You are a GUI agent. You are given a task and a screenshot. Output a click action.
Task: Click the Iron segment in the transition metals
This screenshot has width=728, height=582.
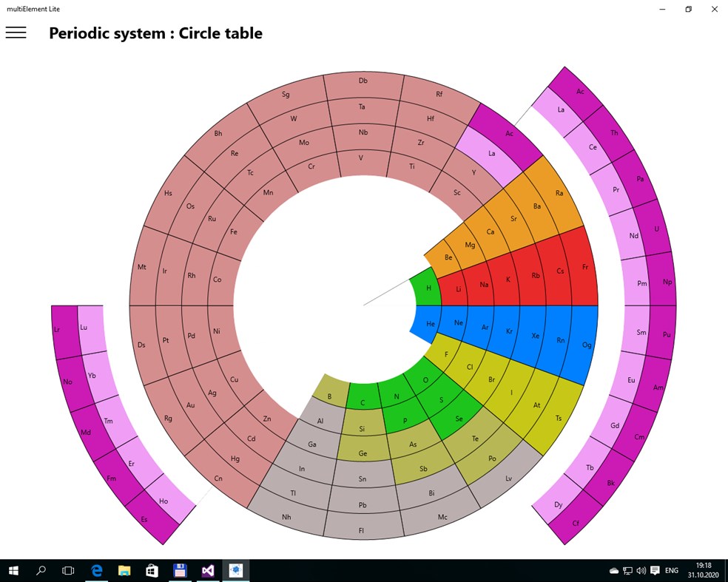tap(235, 231)
